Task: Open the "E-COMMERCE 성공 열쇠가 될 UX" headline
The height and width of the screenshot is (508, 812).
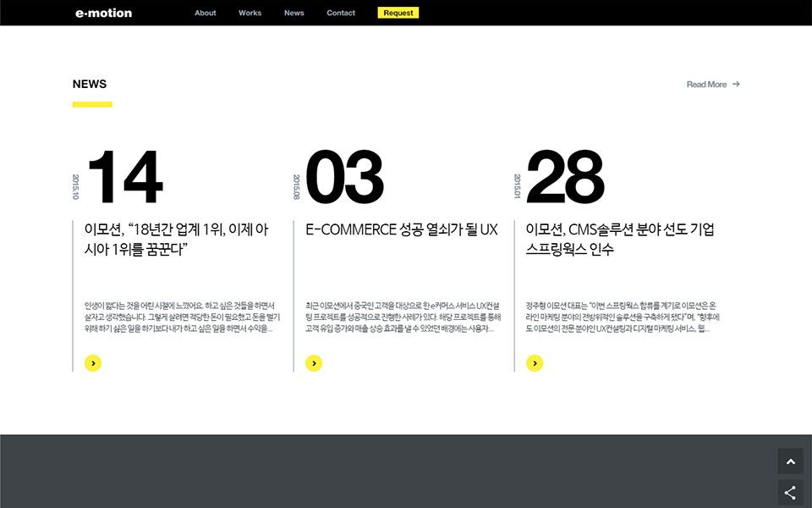Action: tap(401, 229)
